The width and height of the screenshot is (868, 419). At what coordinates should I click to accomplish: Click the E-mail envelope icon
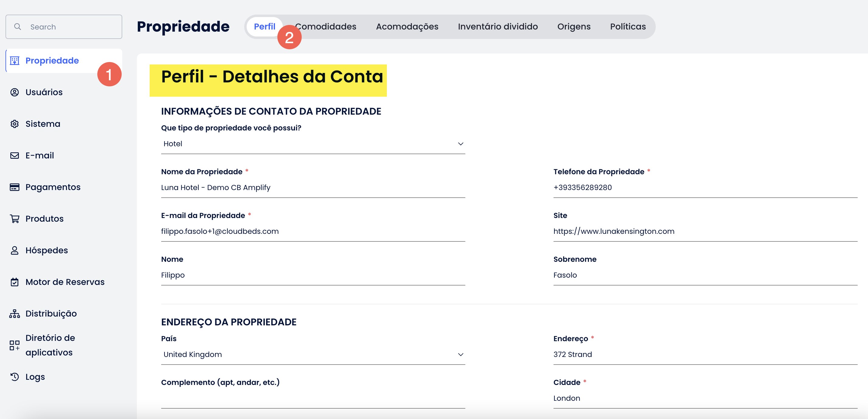pyautogui.click(x=15, y=156)
